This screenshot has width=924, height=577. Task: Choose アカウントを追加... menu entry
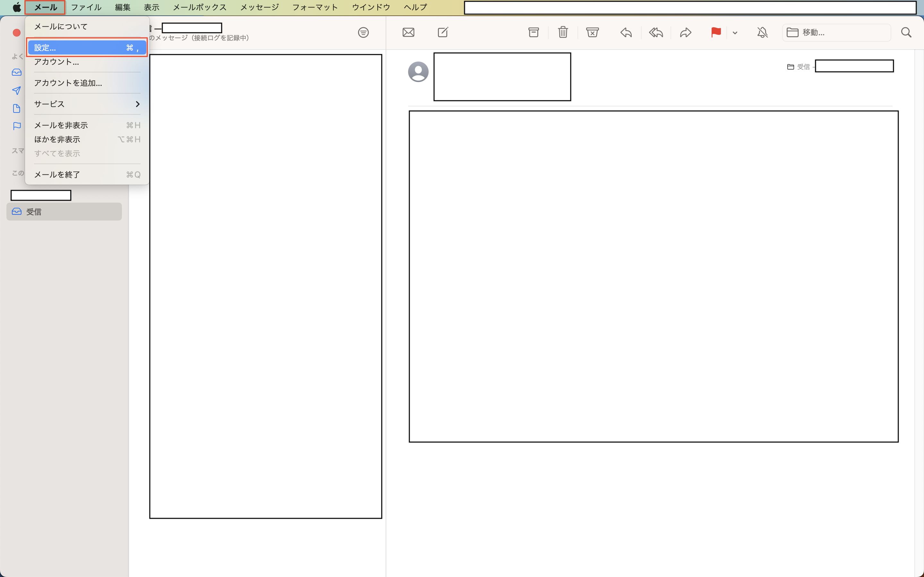pos(68,83)
